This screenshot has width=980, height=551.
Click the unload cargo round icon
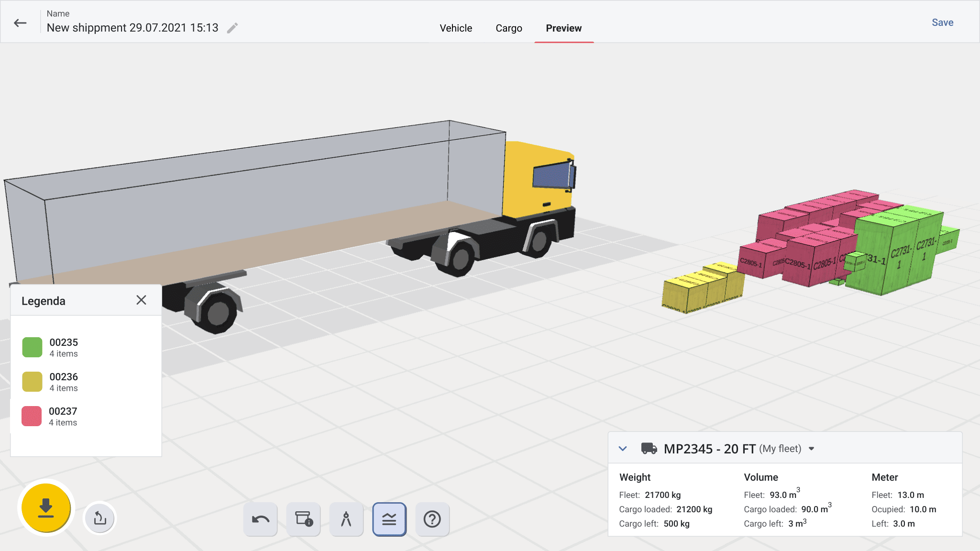point(99,518)
